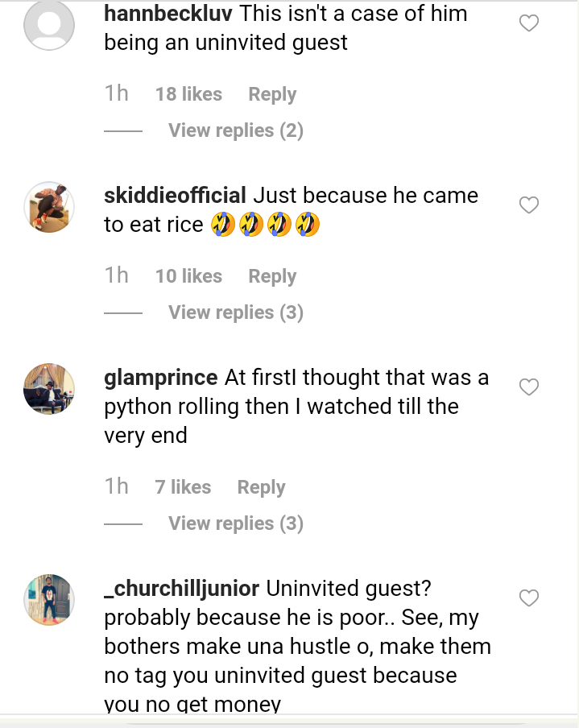The width and height of the screenshot is (579, 728).
Task: Reply to skiddieofficial's rice comment
Action: [x=272, y=276]
